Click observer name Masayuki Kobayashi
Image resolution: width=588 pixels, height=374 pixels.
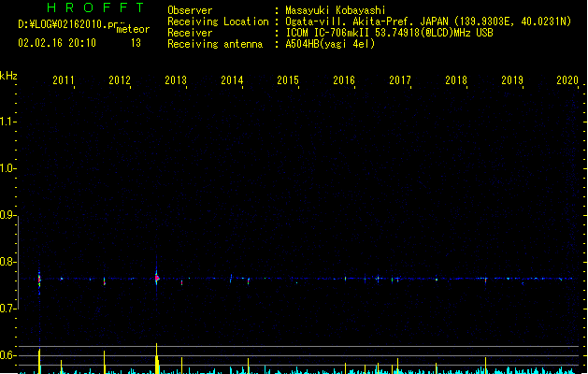(336, 10)
